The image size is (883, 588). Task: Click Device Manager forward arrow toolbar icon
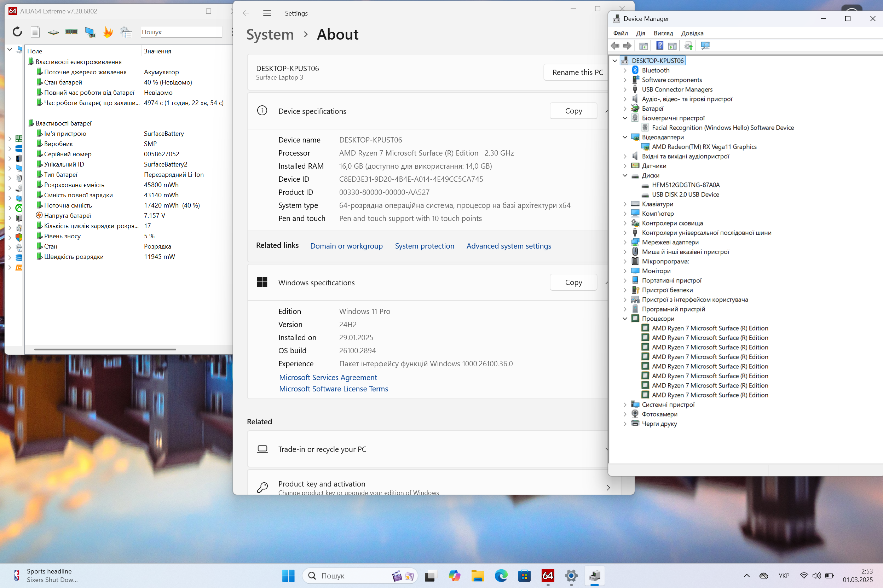[627, 46]
